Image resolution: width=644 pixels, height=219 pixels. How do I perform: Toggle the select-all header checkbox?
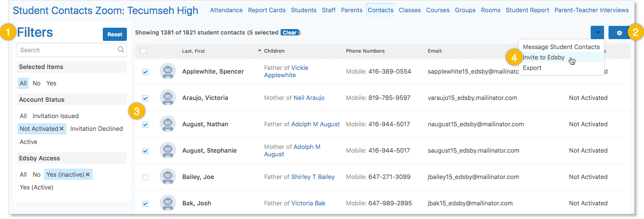(143, 51)
